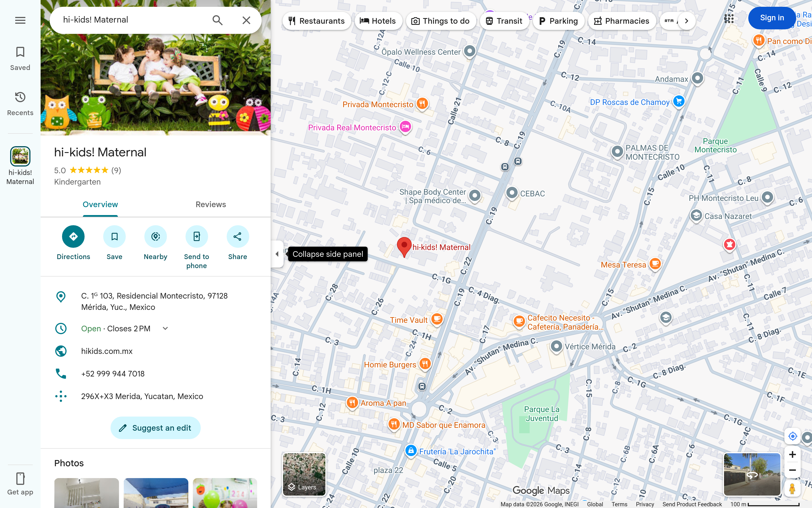Show your location on map
Image resolution: width=812 pixels, height=508 pixels.
point(793,436)
